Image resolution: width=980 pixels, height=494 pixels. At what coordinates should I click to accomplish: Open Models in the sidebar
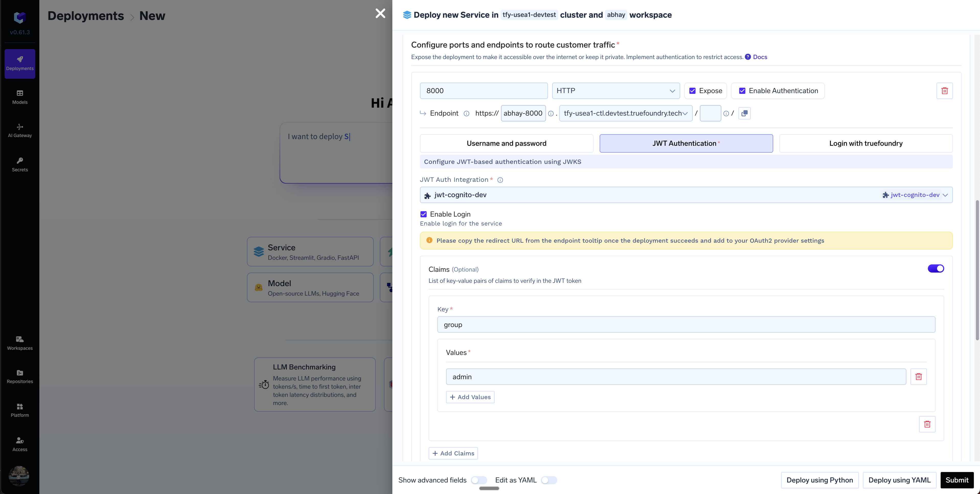[x=20, y=97]
